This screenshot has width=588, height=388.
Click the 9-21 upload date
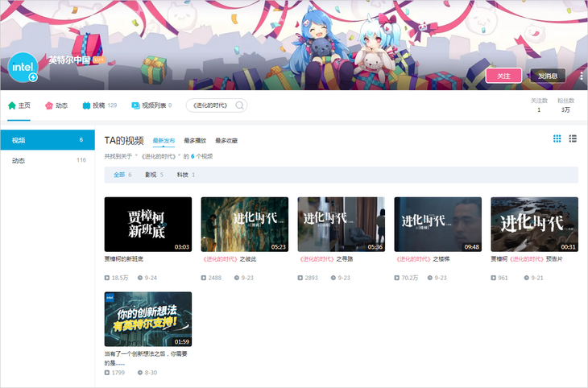tap(533, 278)
